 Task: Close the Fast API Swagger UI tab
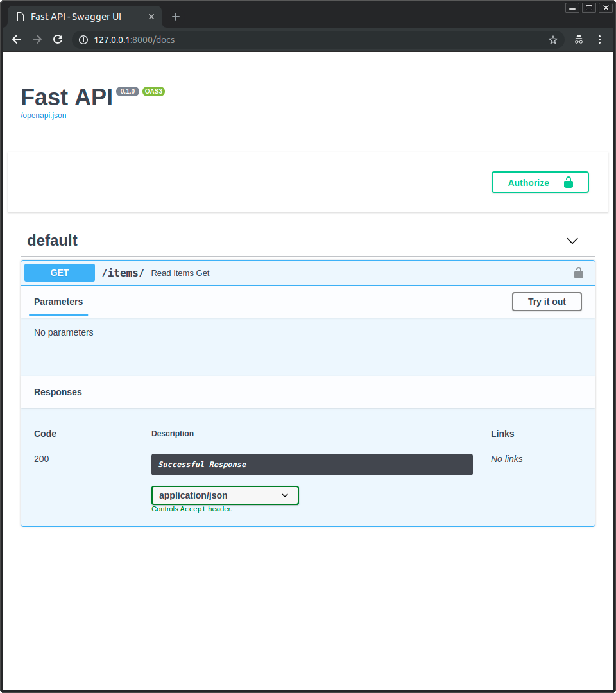(x=151, y=17)
